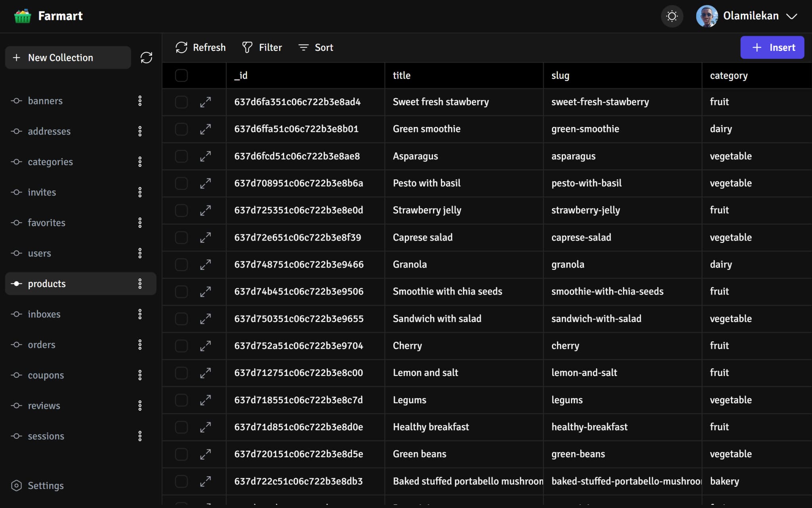This screenshot has width=812, height=508.
Task: Open the Filter option
Action: 262,48
